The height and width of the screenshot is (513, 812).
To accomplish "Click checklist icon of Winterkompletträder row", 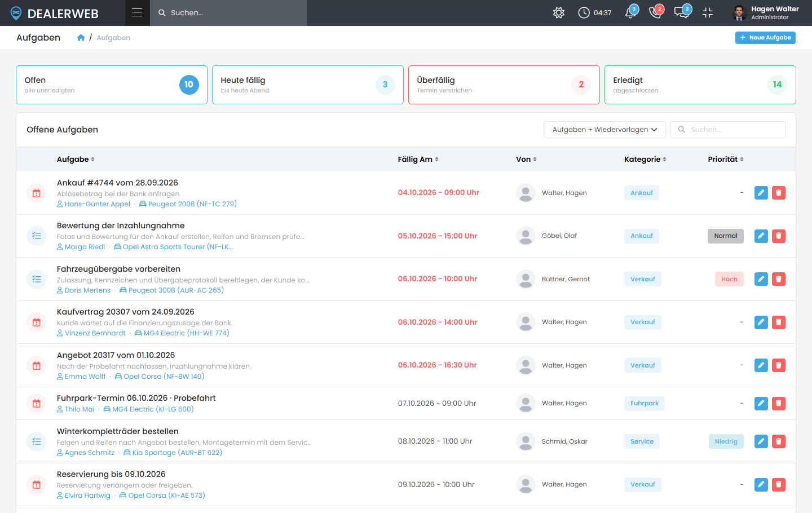I will coord(37,441).
